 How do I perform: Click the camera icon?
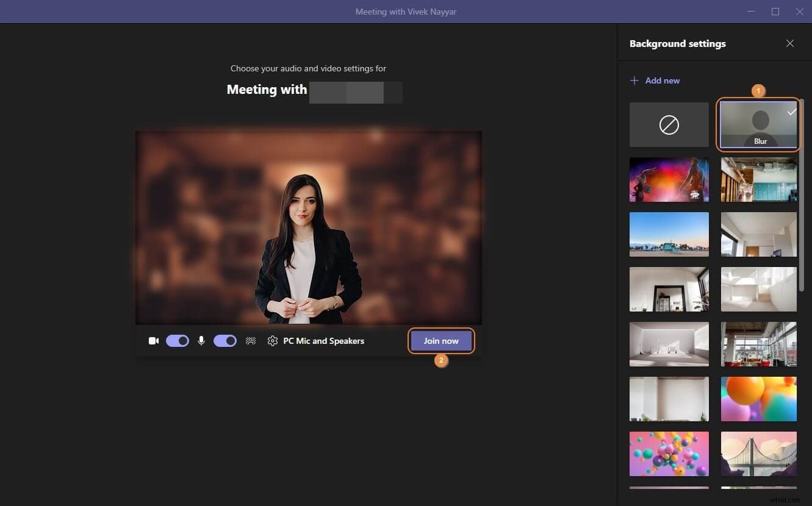coord(153,341)
